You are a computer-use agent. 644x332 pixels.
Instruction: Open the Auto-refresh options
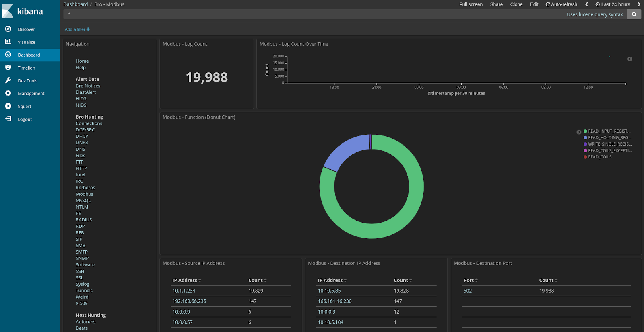click(x=561, y=4)
